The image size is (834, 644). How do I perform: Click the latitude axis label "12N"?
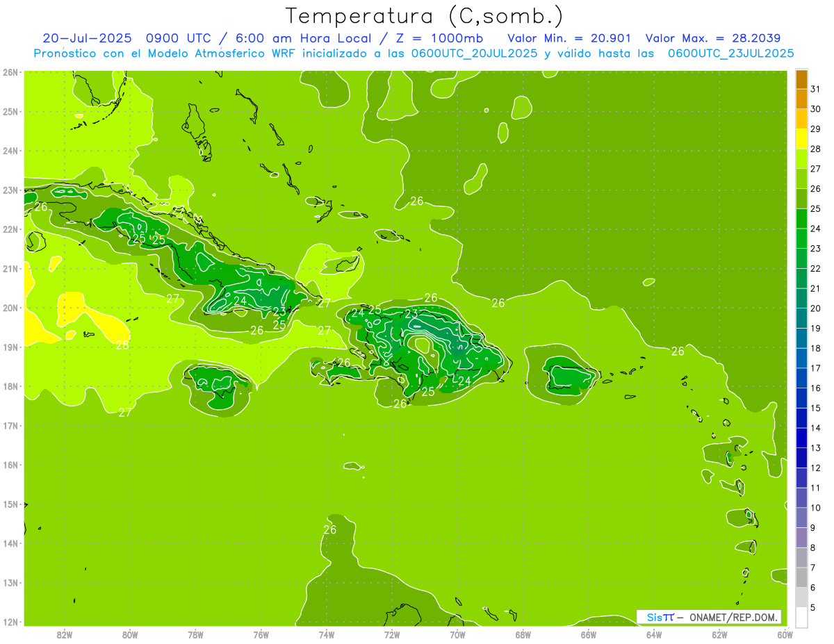pos(10,622)
